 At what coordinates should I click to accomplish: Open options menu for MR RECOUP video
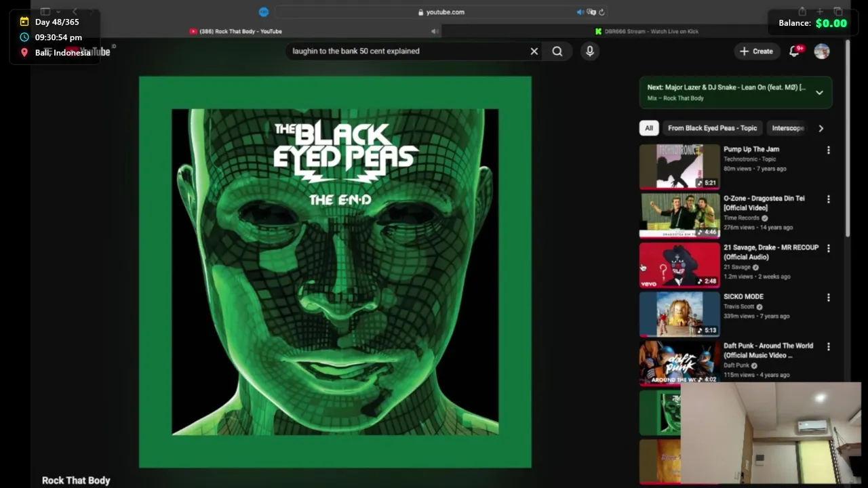[828, 248]
